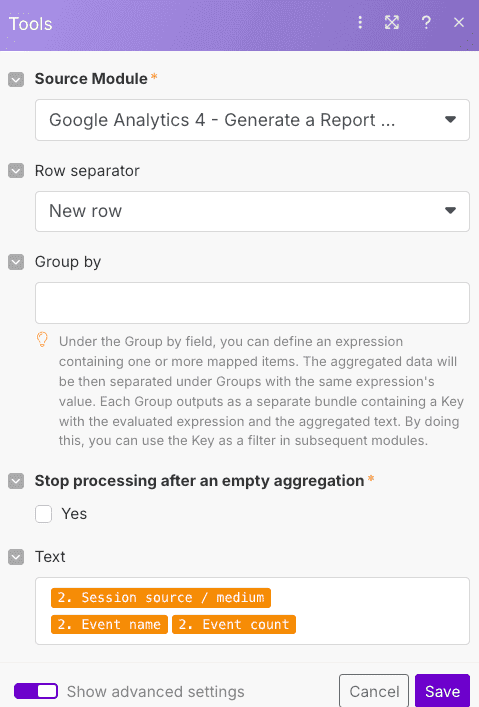Select the Session source / medium pill
479x707 pixels.
(x=161, y=597)
